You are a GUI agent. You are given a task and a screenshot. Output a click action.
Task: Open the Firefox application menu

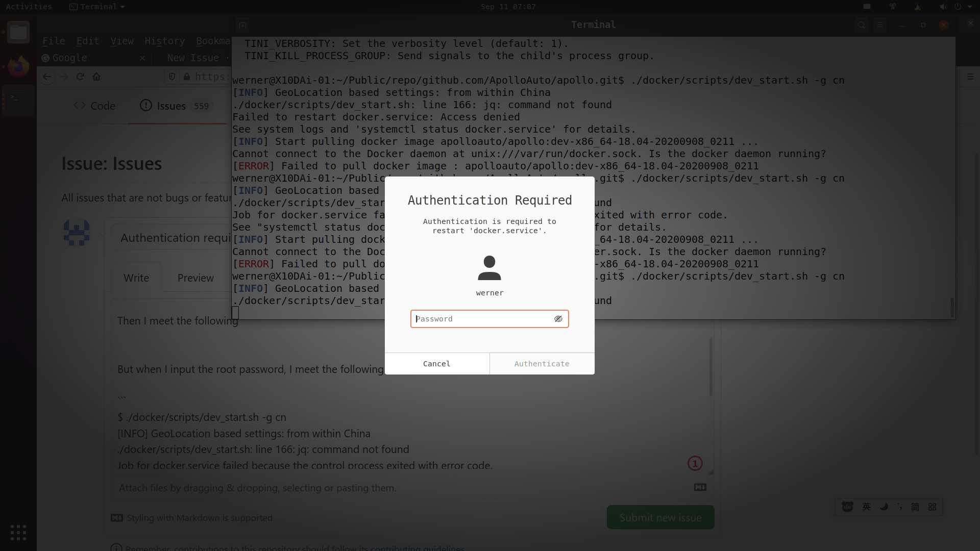[970, 77]
